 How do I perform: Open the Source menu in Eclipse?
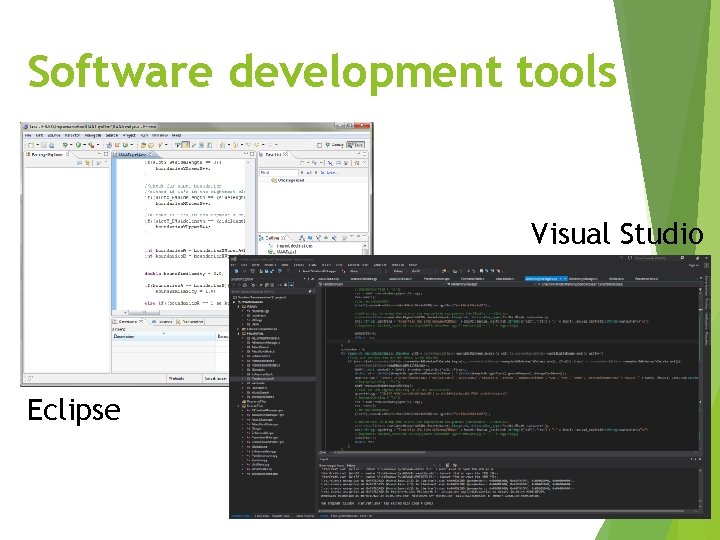tap(54, 135)
